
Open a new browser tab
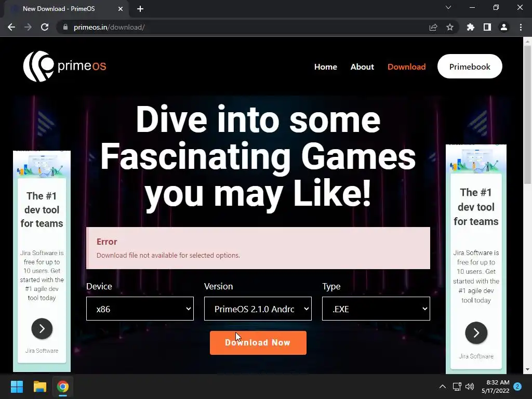click(140, 9)
